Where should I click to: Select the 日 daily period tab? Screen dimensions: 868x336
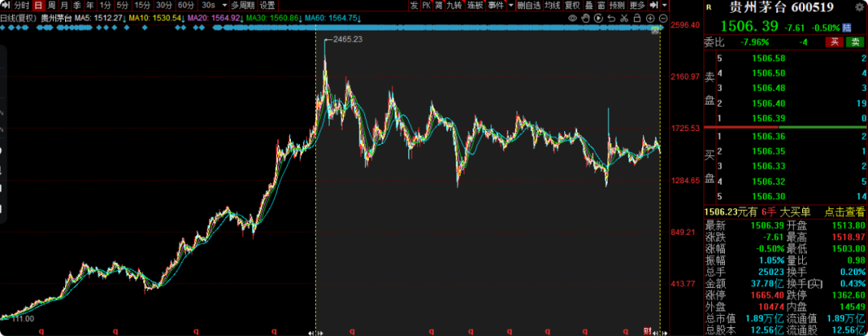(x=39, y=6)
